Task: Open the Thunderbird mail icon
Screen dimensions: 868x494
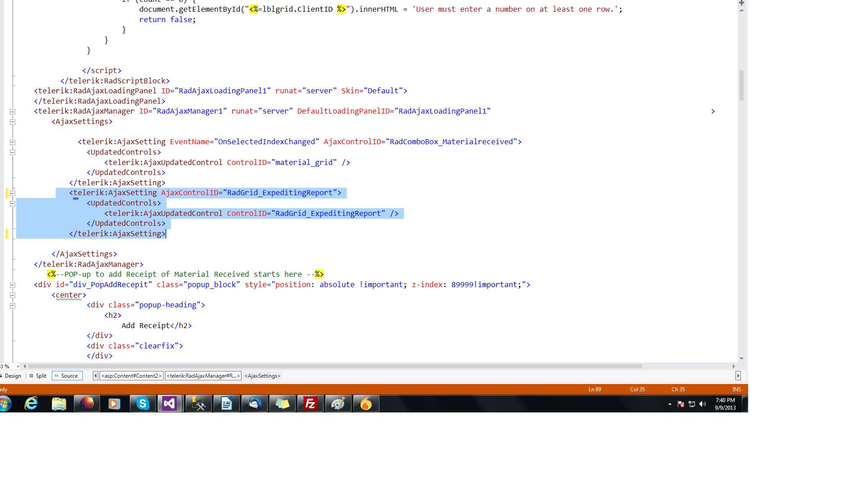Action: 255,403
